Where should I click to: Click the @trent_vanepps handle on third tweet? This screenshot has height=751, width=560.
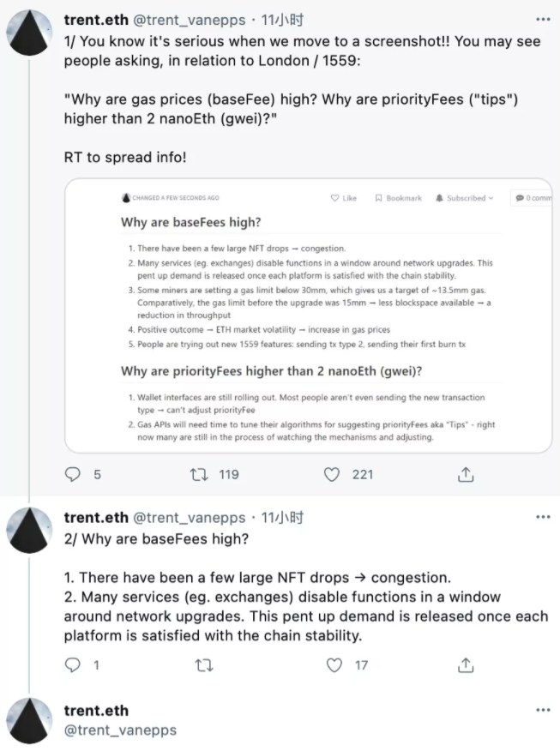click(120, 730)
